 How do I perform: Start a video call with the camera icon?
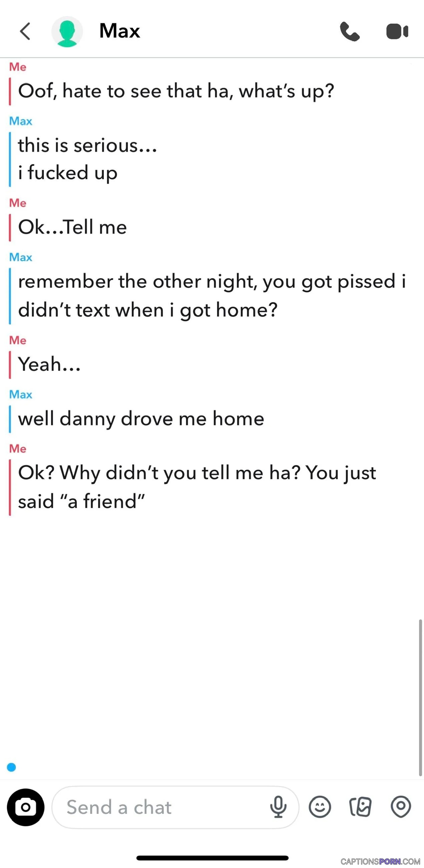(397, 32)
